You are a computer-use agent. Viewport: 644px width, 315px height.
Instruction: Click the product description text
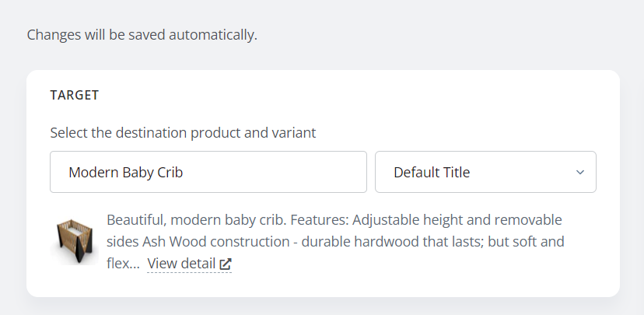(335, 241)
